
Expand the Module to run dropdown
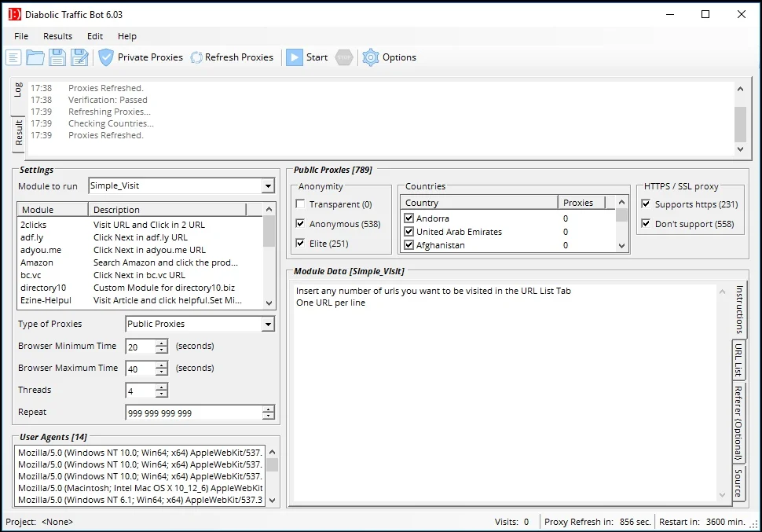point(268,185)
